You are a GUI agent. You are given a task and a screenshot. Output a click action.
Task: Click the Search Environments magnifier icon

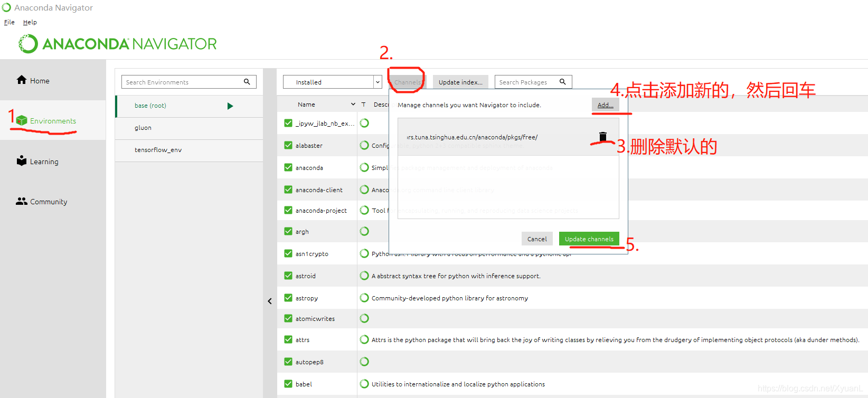click(x=247, y=82)
